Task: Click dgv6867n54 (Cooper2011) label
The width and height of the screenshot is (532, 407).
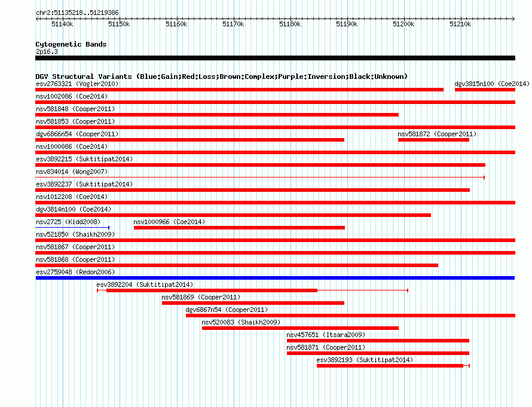Action: point(227,310)
